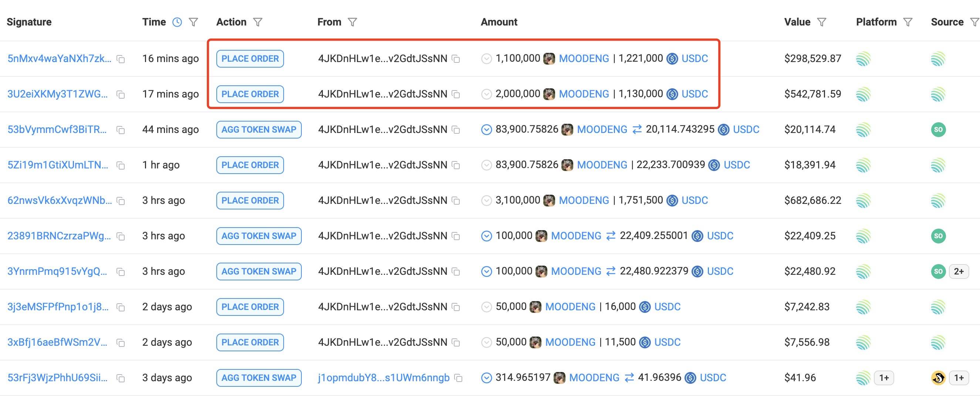
Task: Expand the 83,900.75826 MOODENG swap details
Action: 486,130
